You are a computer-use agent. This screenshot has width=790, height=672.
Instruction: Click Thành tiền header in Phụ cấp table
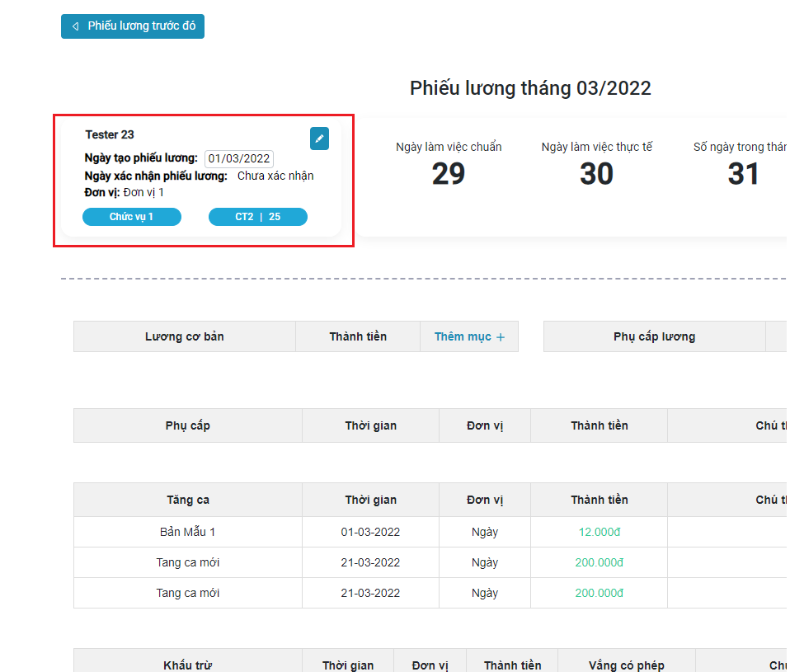599,425
